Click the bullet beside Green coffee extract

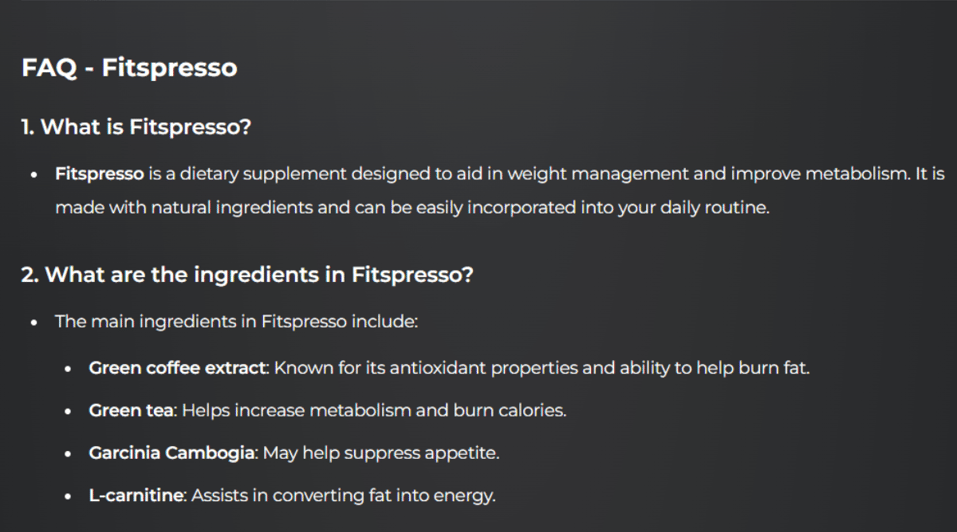(x=68, y=369)
